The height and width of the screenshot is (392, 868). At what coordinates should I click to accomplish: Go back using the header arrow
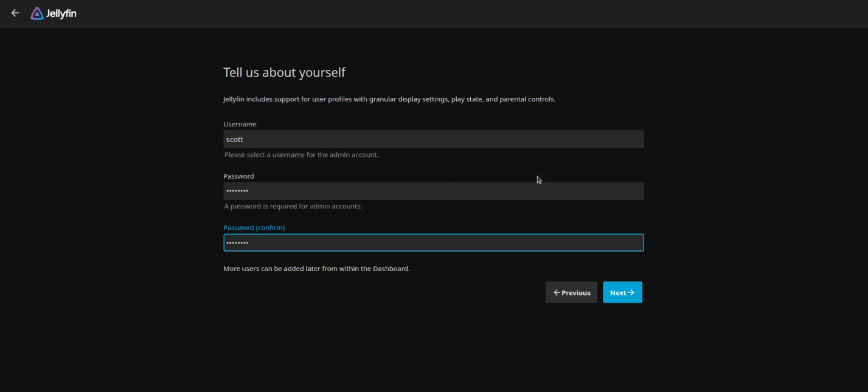tap(15, 13)
